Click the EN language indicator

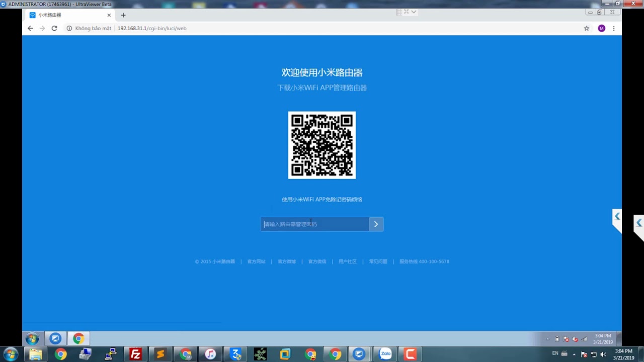[x=555, y=353]
